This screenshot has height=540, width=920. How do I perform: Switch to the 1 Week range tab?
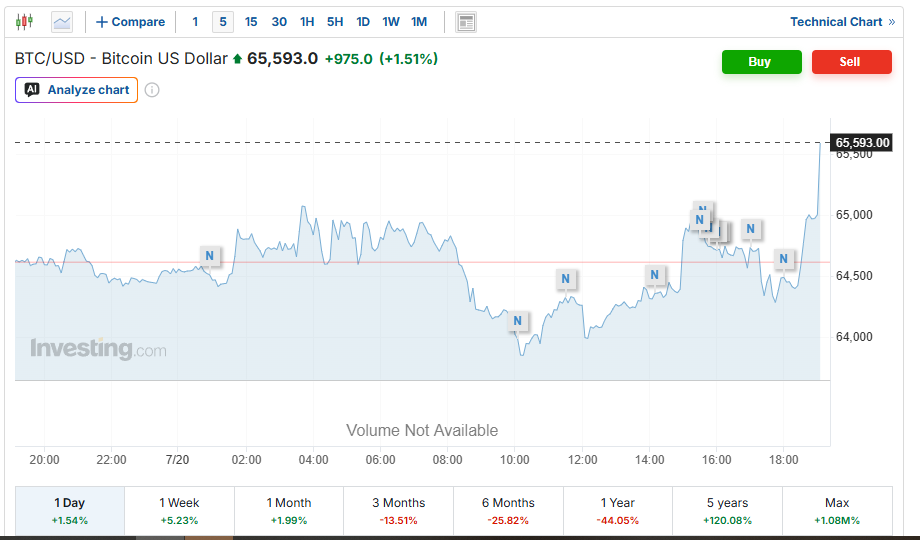click(x=179, y=511)
